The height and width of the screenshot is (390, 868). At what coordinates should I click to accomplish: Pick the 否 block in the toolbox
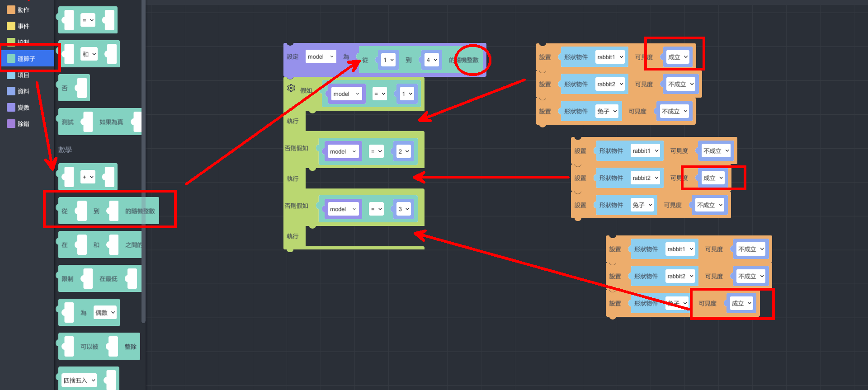[x=65, y=88]
